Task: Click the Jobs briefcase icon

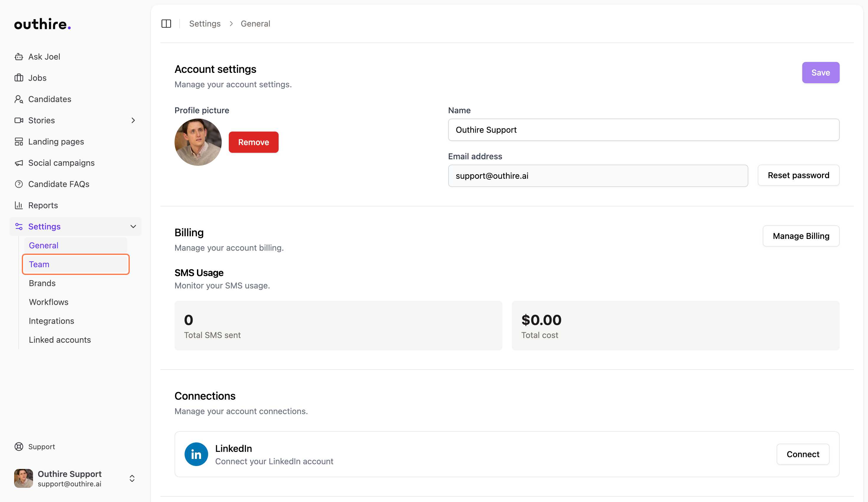Action: 19,78
